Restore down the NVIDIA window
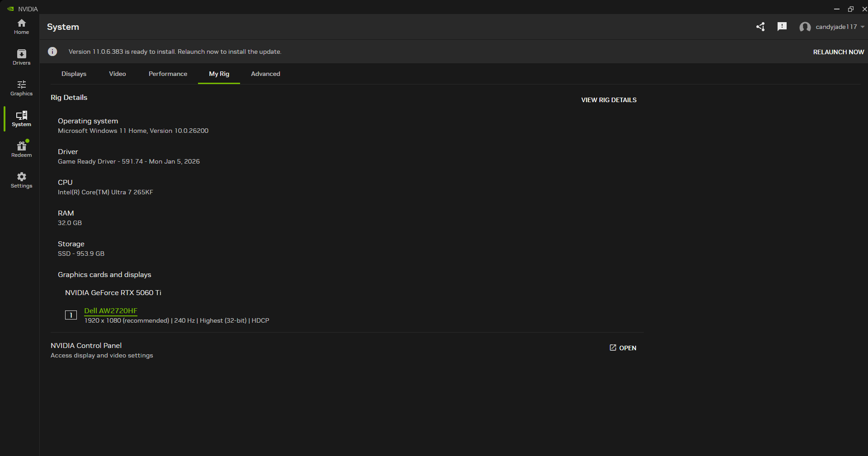Viewport: 868px width, 456px height. pos(850,9)
